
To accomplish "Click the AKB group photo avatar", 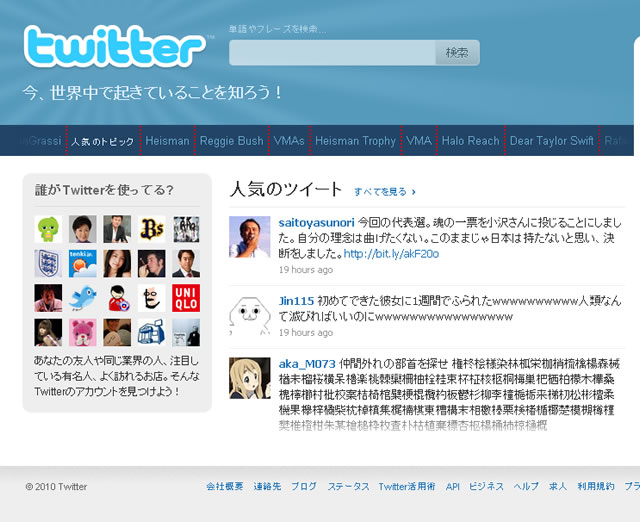I will tap(186, 229).
